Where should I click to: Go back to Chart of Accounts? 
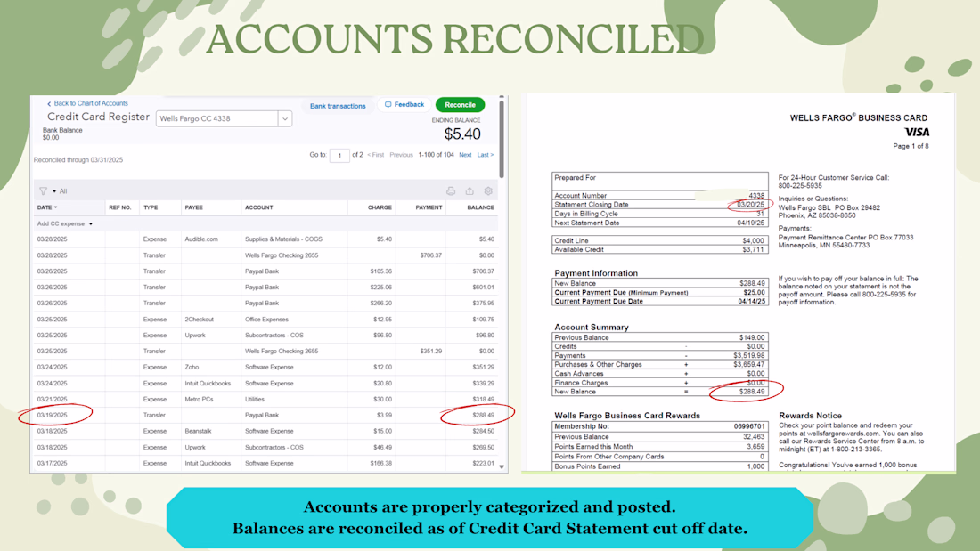[x=87, y=104]
